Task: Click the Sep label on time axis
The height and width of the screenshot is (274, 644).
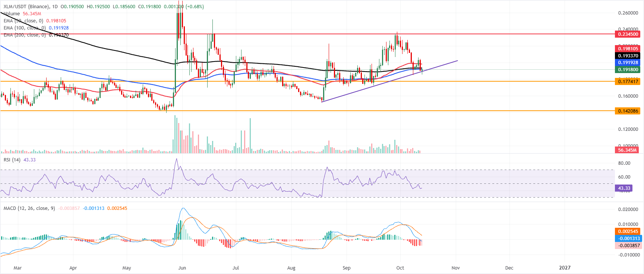Action: 347,268
